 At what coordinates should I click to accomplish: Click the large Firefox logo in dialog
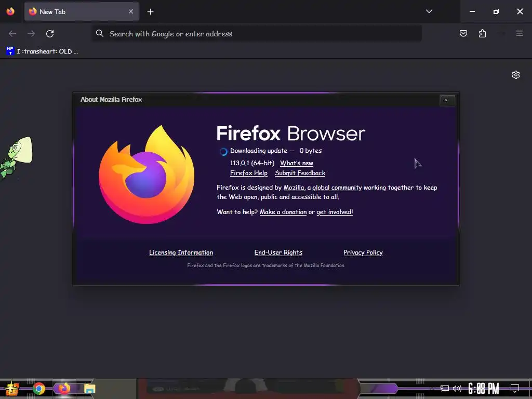point(147,175)
